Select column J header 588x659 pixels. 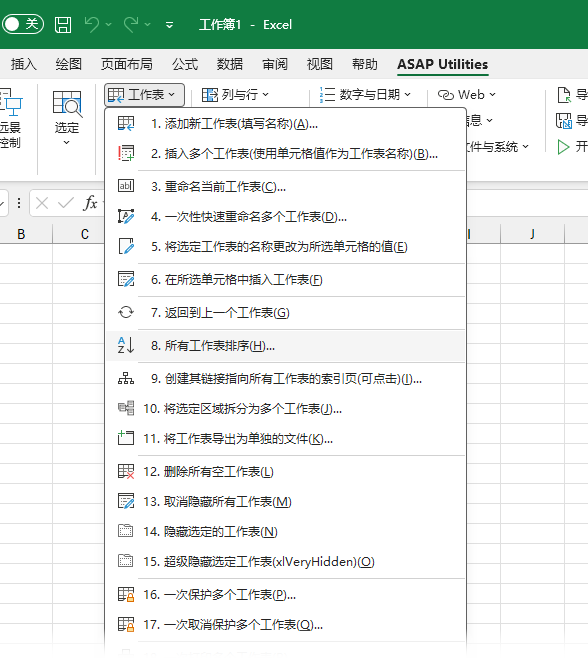click(532, 234)
